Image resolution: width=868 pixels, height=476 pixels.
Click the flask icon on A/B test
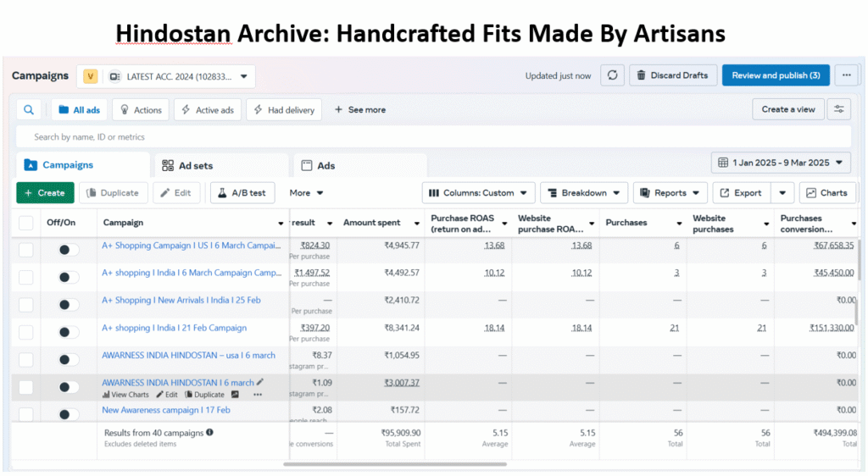222,193
